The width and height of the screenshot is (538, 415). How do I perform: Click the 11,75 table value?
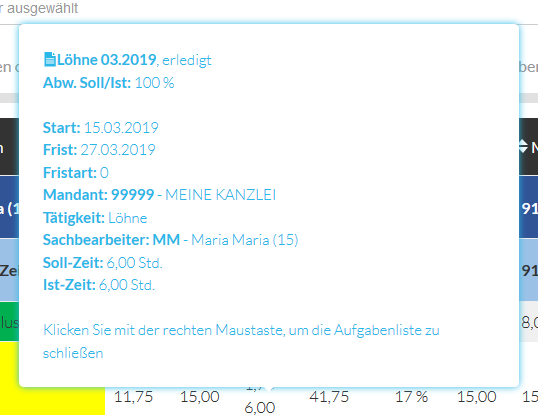(x=133, y=397)
